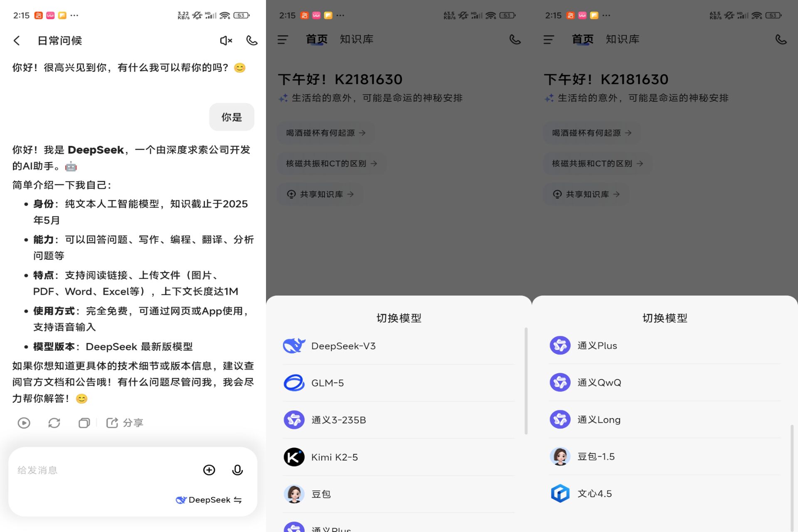
Task: Tap the WiFi status icon in the left screen
Action: point(225,15)
